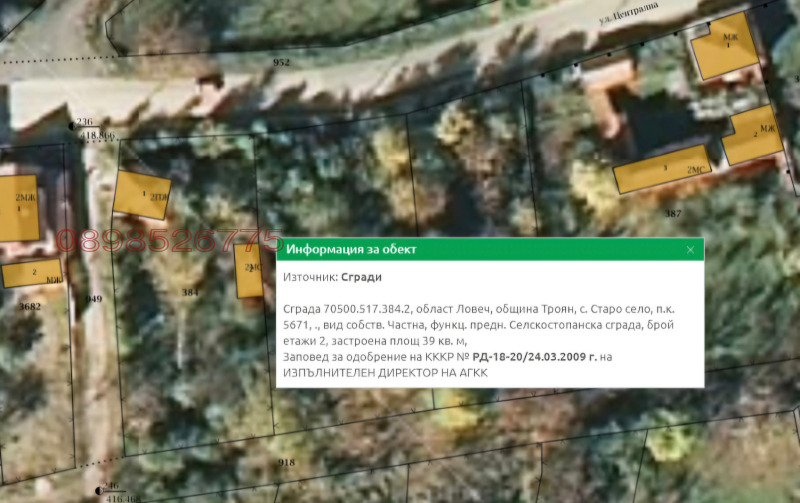Click the ул. Централна street label
The height and width of the screenshot is (503, 800).
(x=629, y=13)
